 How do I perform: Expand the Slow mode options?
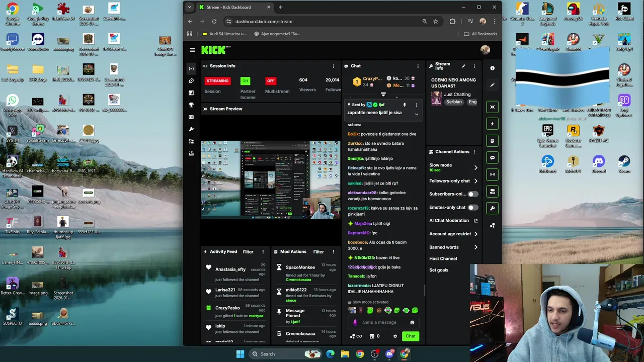click(x=475, y=167)
